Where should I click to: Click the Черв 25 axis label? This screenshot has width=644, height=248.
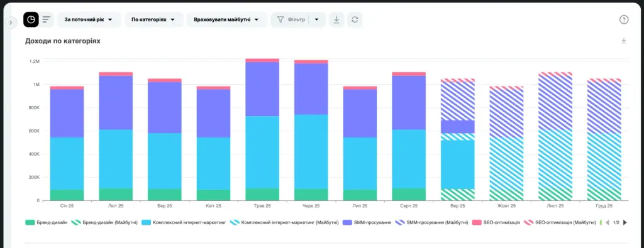click(311, 206)
